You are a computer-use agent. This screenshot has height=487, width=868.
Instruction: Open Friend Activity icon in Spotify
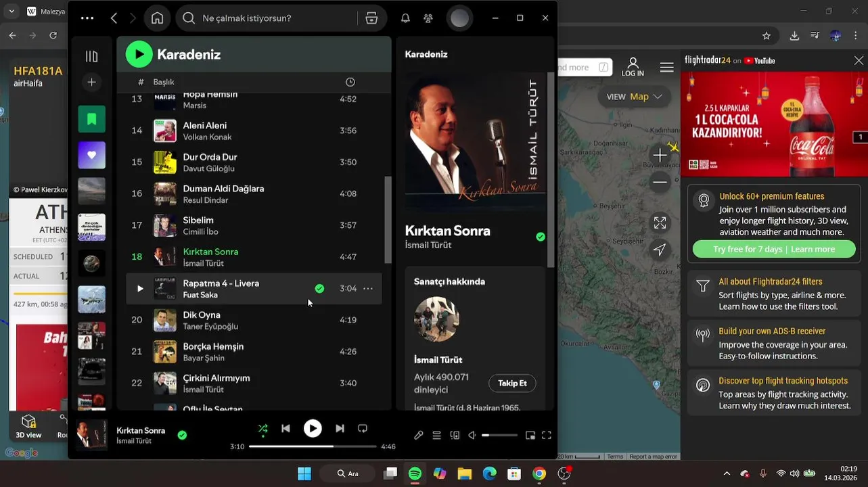[428, 18]
